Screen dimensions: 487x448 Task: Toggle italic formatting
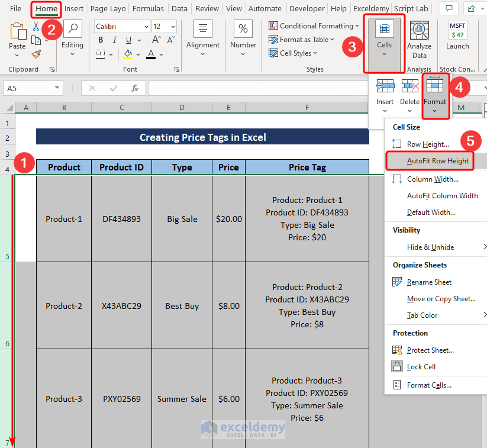[x=114, y=40]
